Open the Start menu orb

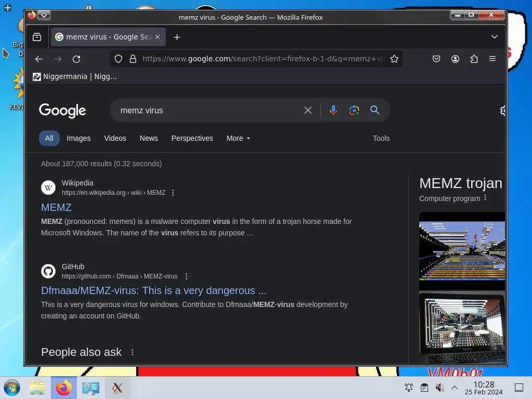(x=12, y=388)
